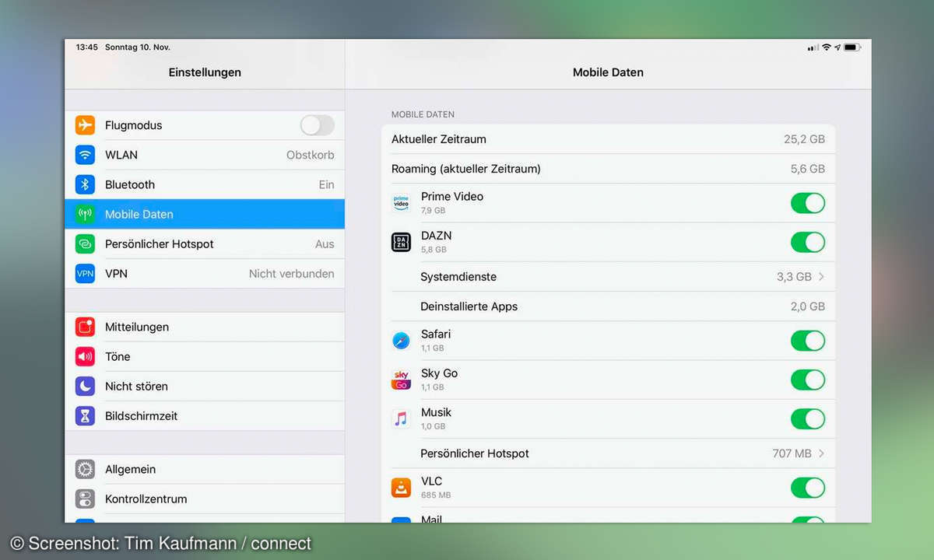This screenshot has height=560, width=934.
Task: Tap the Flugmodus airplane icon
Action: [85, 125]
